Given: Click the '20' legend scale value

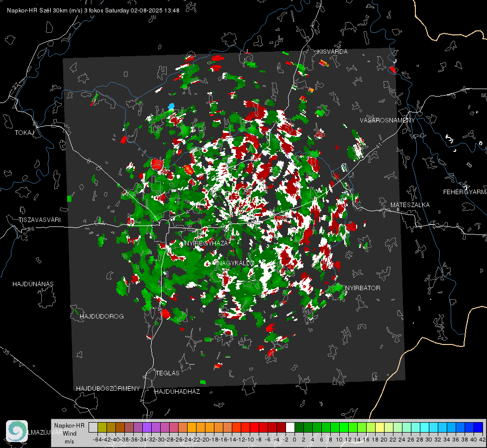Looking at the screenshot, I should coord(384,440).
